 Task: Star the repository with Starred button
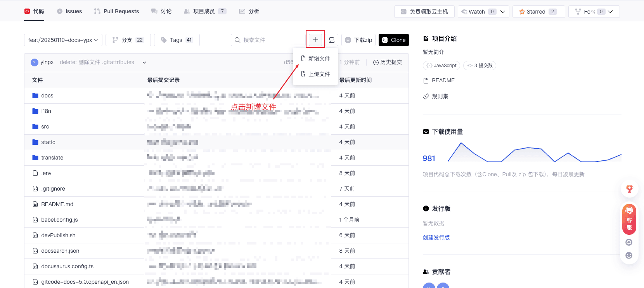pyautogui.click(x=538, y=12)
